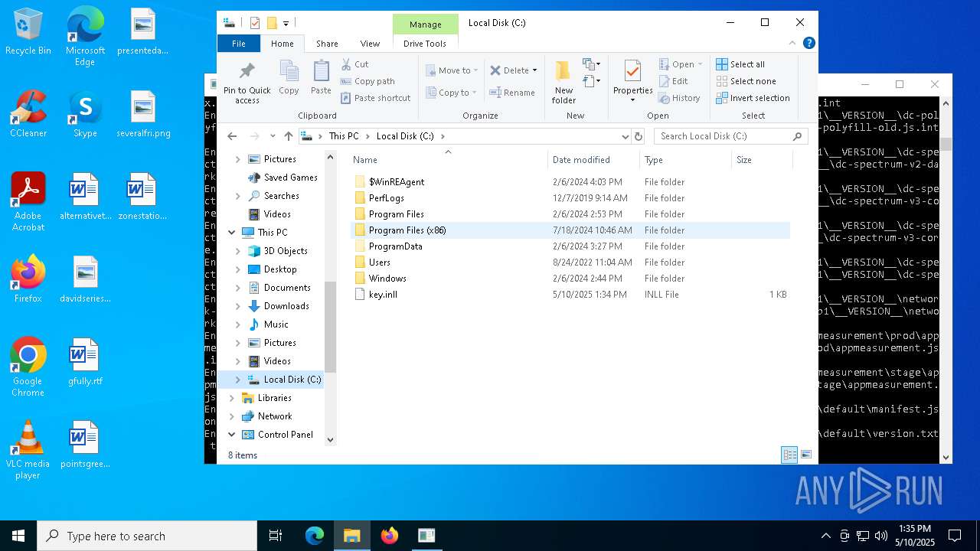This screenshot has width=980, height=551.
Task: Open the Delete dropdown arrow
Action: click(x=534, y=70)
